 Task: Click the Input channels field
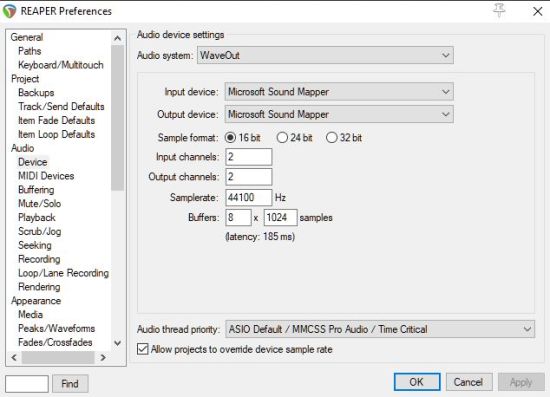[x=249, y=157]
